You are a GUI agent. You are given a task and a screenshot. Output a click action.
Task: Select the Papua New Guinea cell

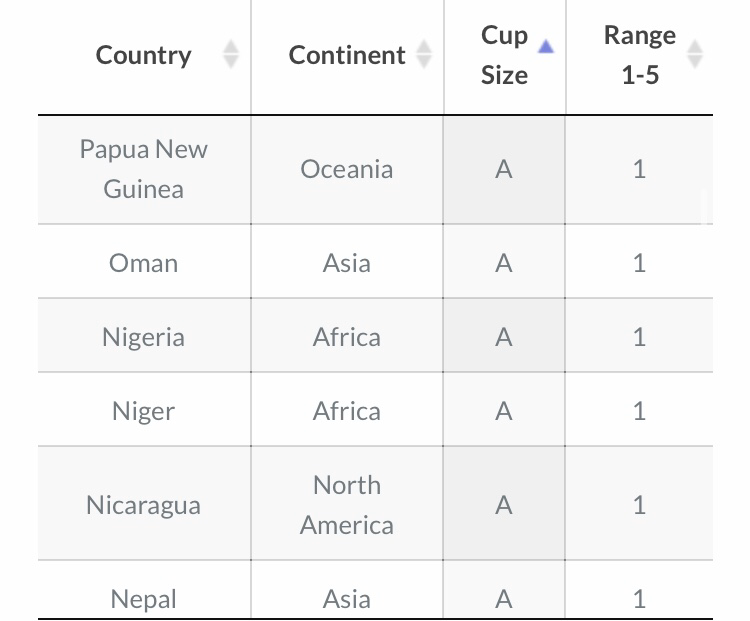143,169
